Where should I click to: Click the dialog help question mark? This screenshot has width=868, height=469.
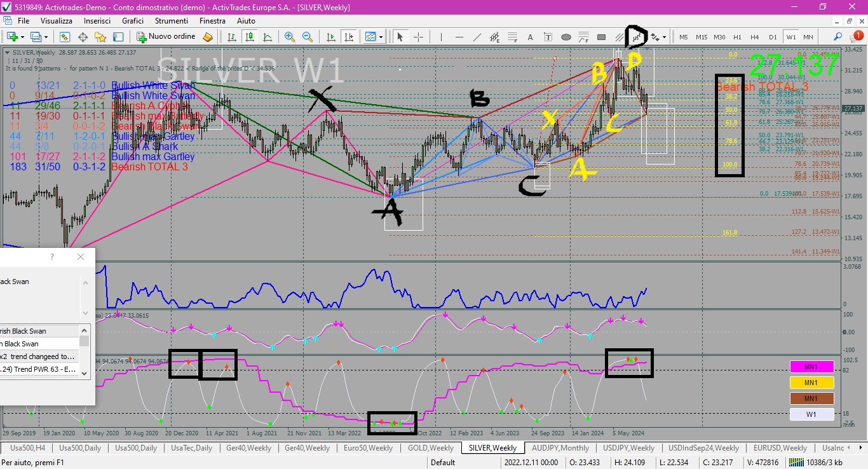[x=52, y=257]
